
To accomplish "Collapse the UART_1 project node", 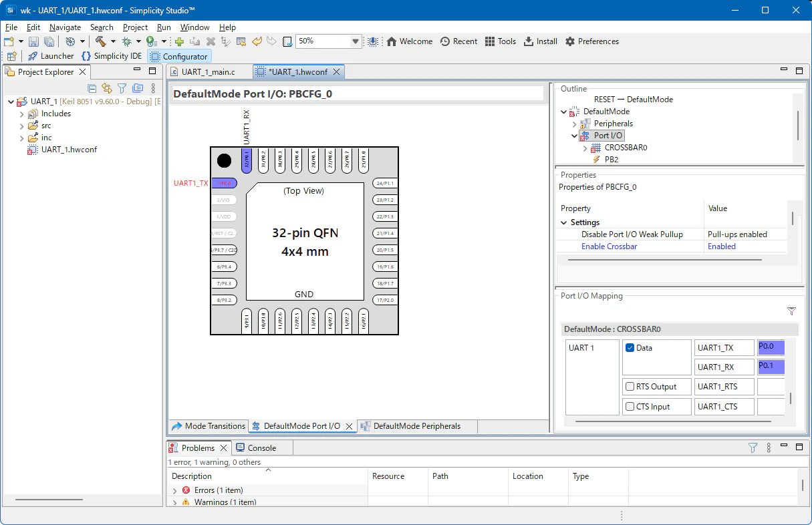I will [x=11, y=102].
